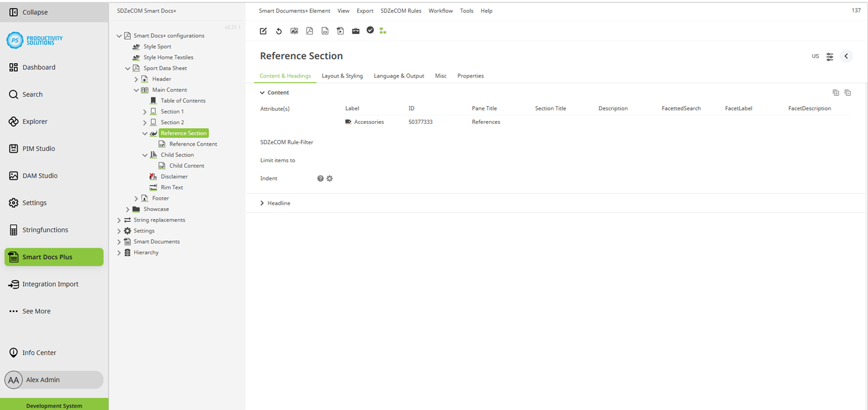Click See More in the sidebar
This screenshot has width=868, height=410.
click(x=30, y=311)
